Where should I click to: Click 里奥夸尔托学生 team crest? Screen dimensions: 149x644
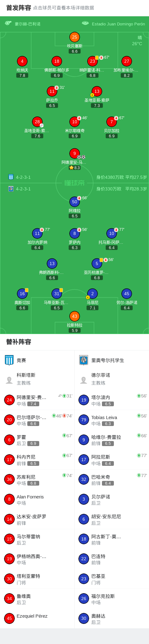pyautogui.click(x=84, y=360)
